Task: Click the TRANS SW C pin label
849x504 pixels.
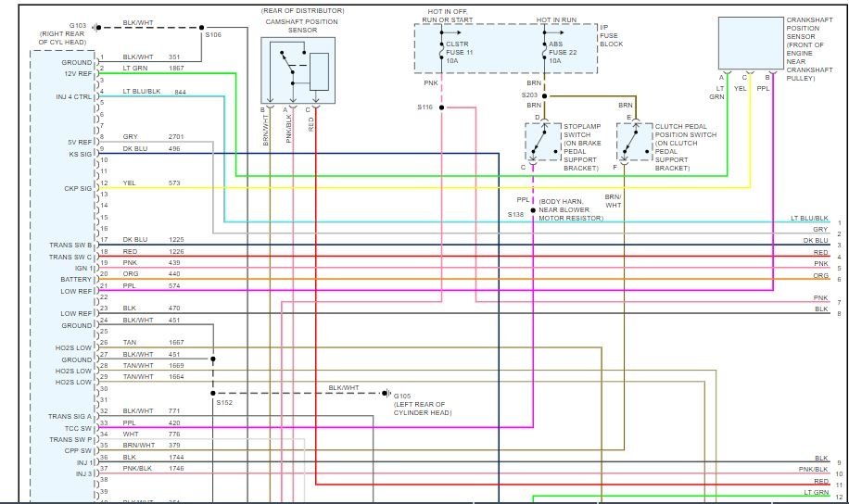Action: pos(70,258)
